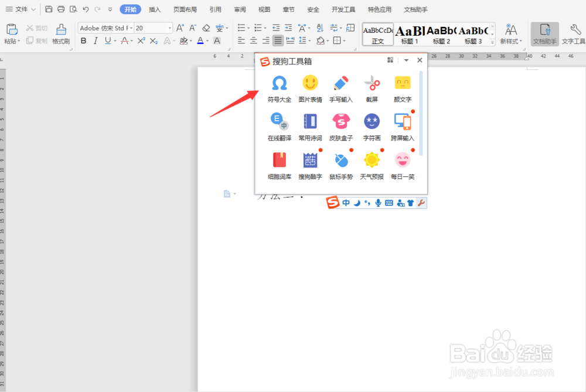Click the Sogou toolbox wrench icon

421,203
